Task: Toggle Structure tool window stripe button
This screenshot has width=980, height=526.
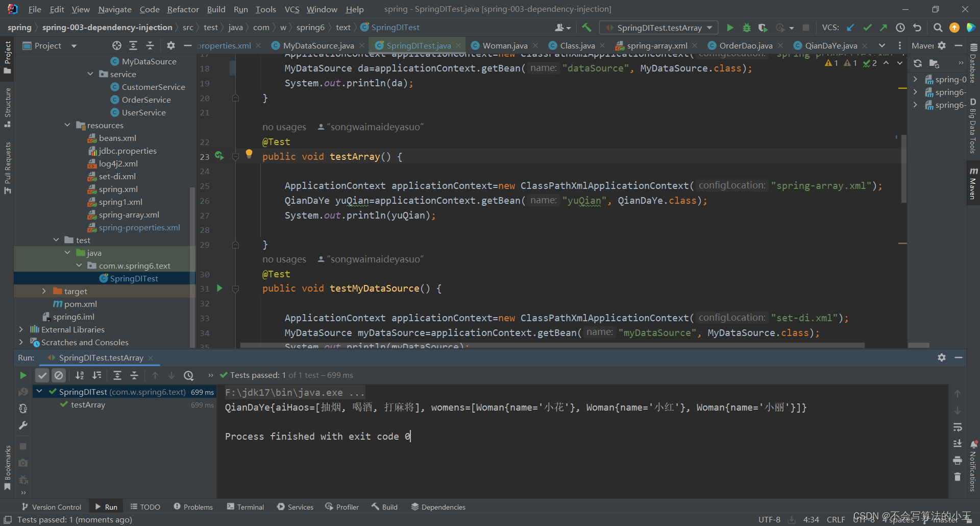Action: click(7, 107)
